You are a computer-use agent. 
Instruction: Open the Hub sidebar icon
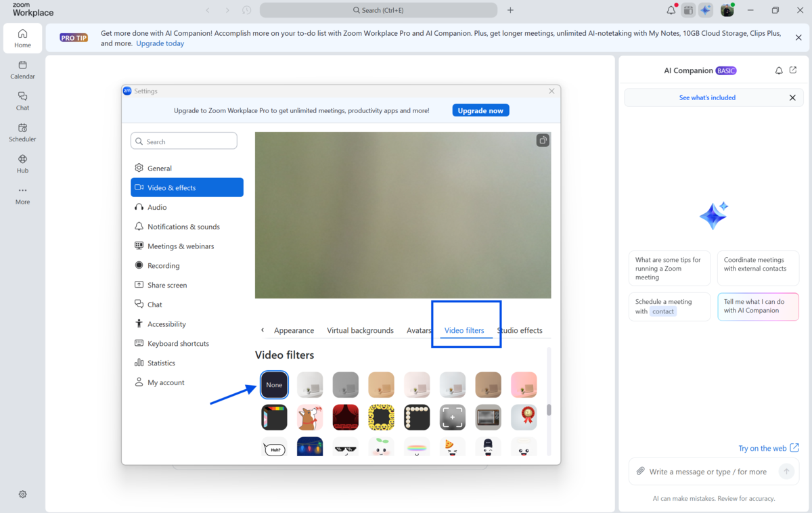22,164
